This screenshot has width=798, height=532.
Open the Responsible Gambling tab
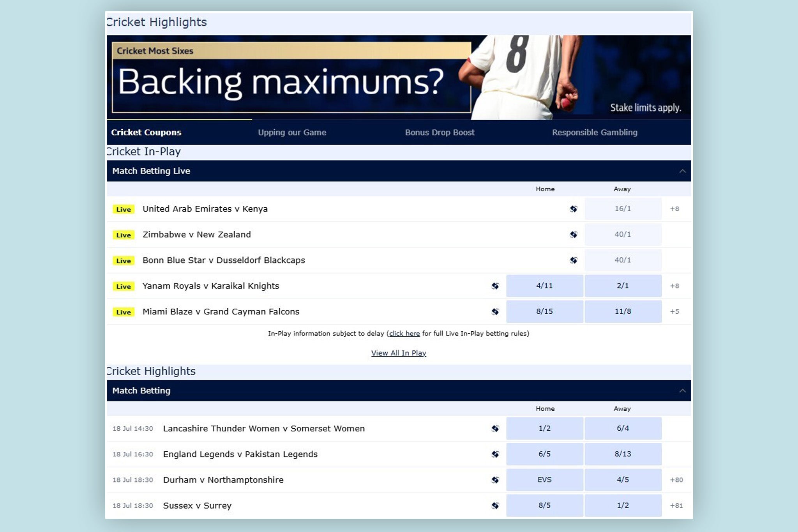(x=594, y=133)
